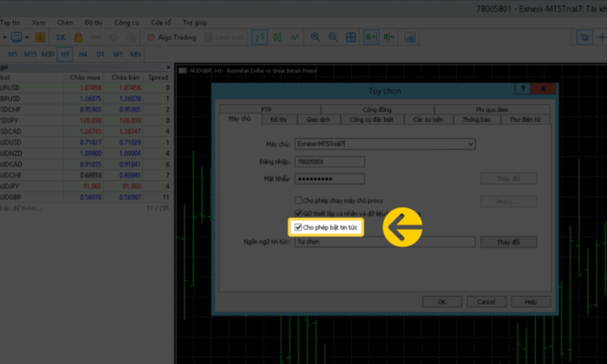607x364 pixels.
Task: Uncheck 'Cho phép bật tin tức' checkbox
Action: click(x=298, y=227)
